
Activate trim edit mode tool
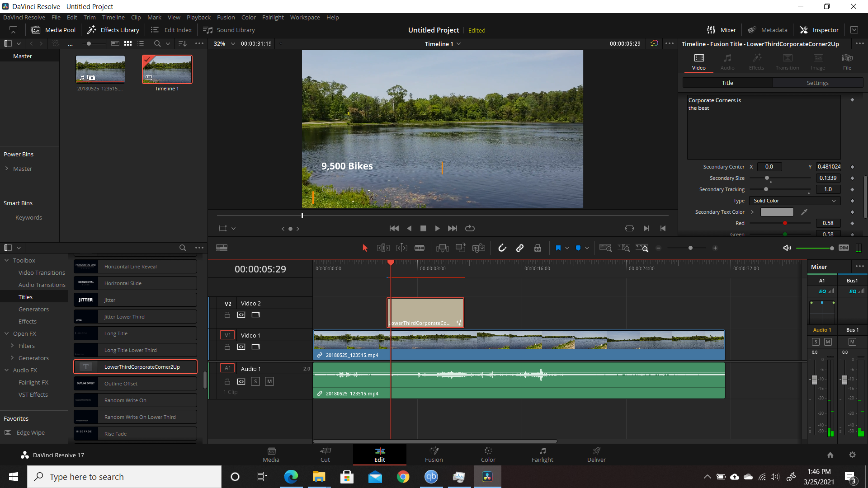pos(383,248)
